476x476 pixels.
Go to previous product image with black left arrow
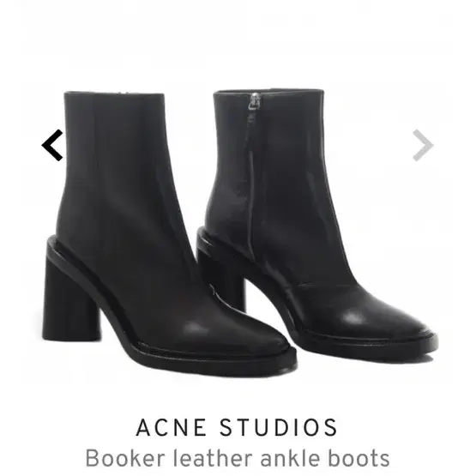point(52,145)
